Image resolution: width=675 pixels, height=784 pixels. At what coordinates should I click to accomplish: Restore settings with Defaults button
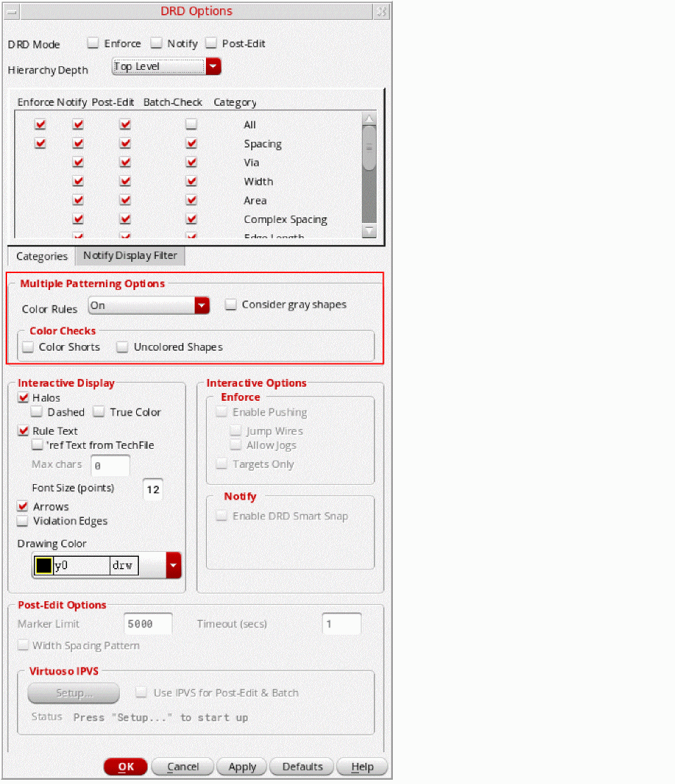(x=303, y=766)
